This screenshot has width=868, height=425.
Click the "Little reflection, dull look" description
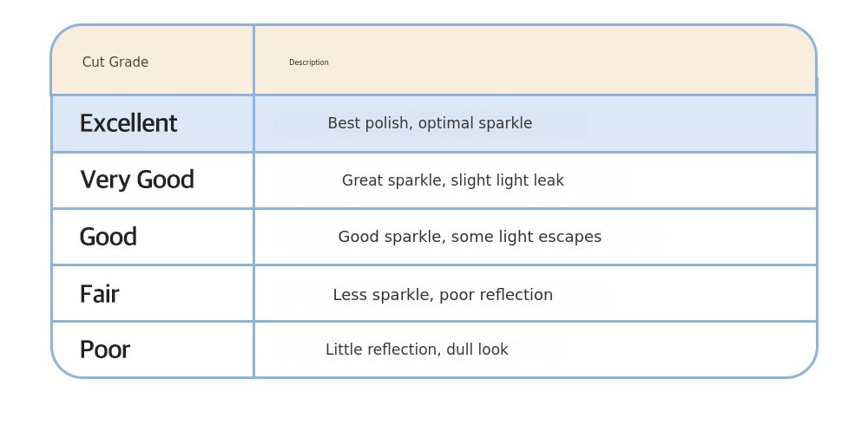[x=417, y=350]
